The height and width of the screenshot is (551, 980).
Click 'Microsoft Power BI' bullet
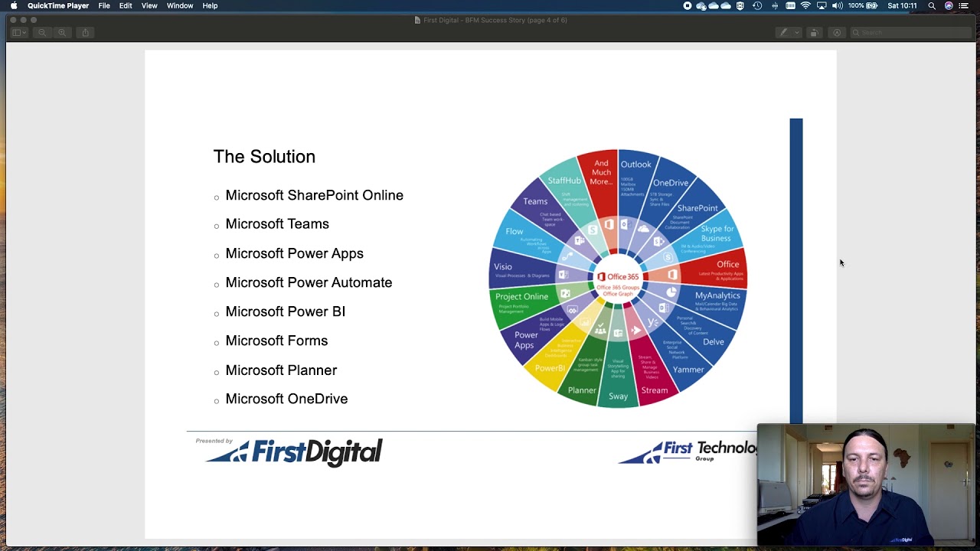pyautogui.click(x=285, y=311)
